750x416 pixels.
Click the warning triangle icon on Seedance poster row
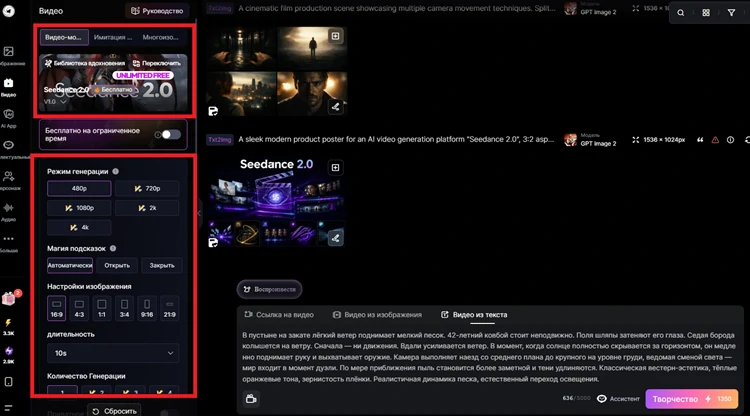[715, 140]
